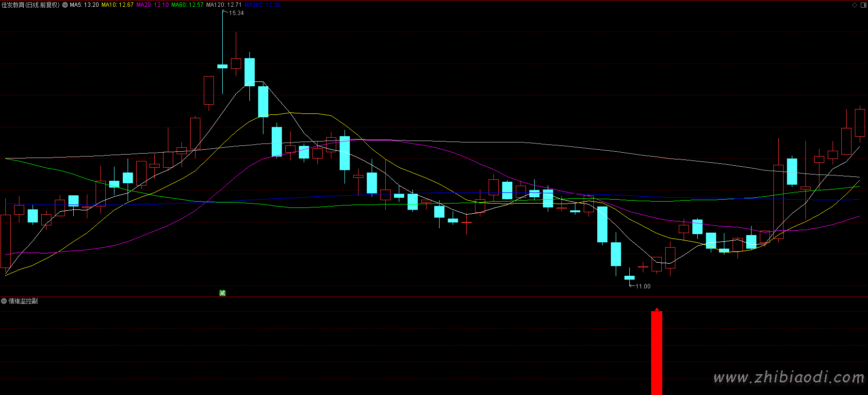Click the green 减 marker icon

222,293
